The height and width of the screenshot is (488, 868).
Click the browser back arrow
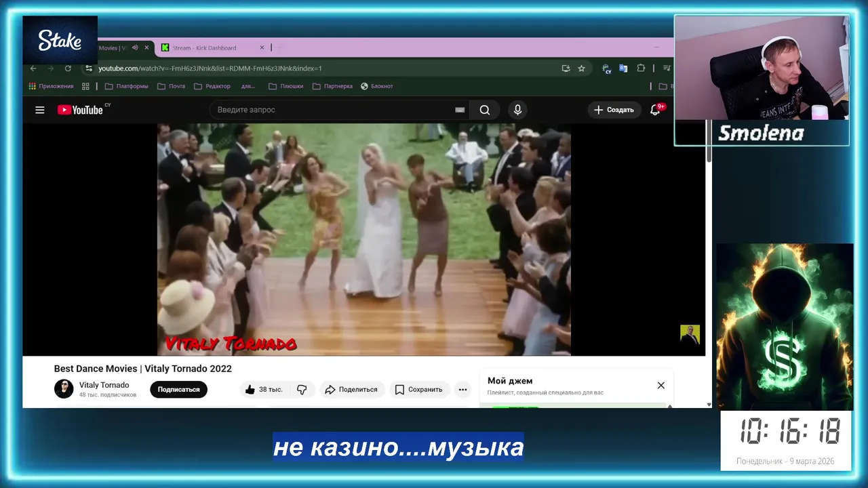coord(33,68)
